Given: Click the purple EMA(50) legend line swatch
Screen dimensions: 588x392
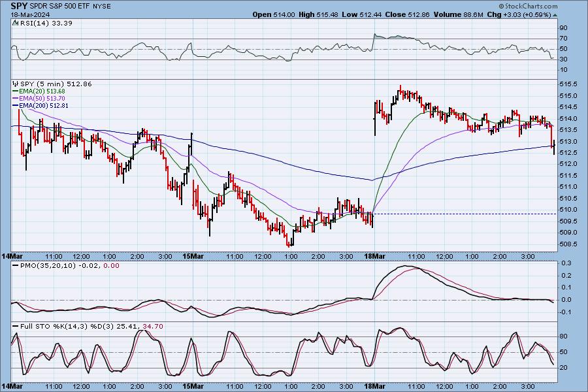Looking at the screenshot, I should (x=16, y=98).
